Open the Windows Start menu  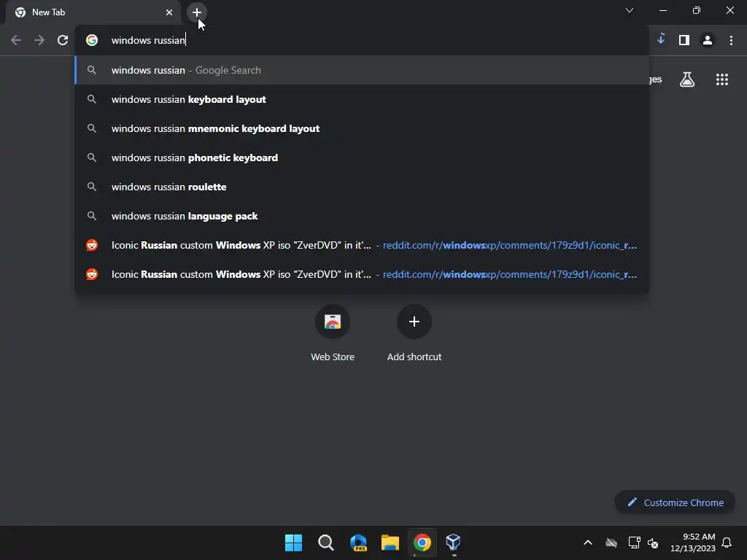(x=293, y=542)
